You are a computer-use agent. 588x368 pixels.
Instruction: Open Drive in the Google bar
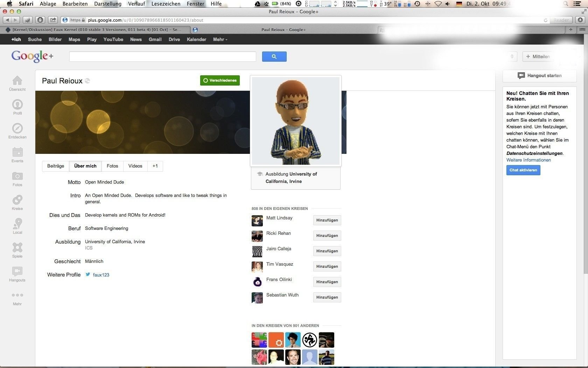point(174,39)
